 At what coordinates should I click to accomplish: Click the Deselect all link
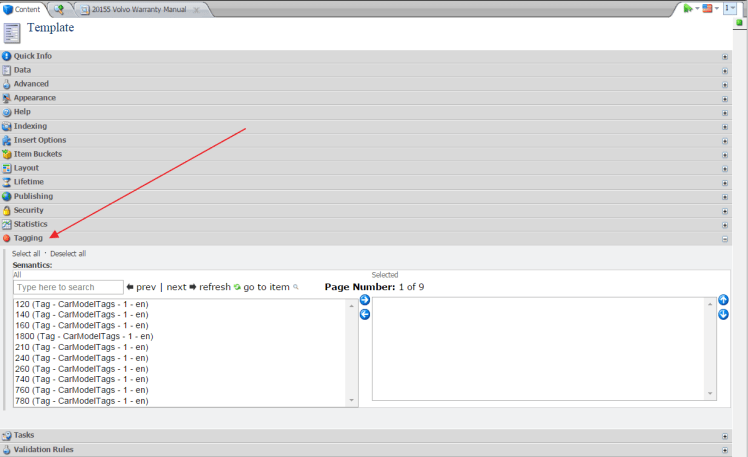pos(68,254)
